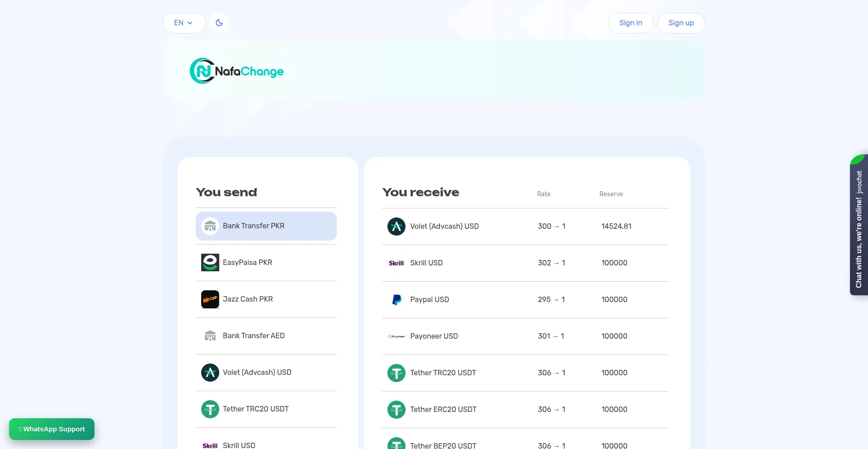Select the Payoneer USD logo to receive
The height and width of the screenshot is (449, 868).
tap(396, 336)
